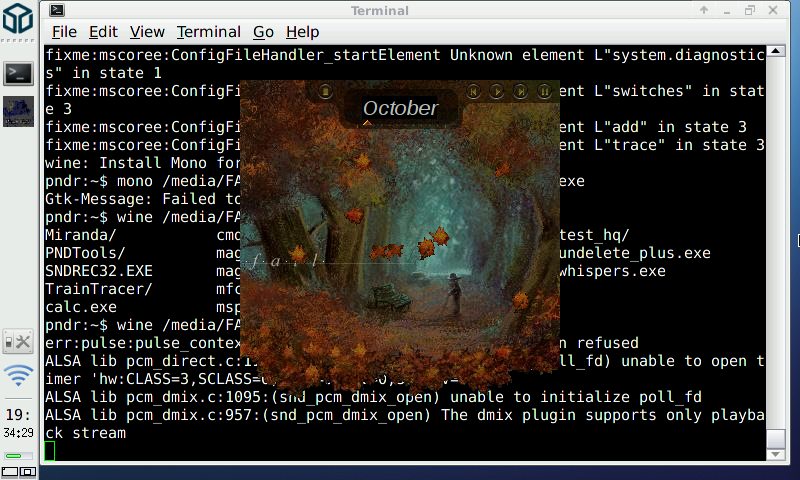Switch to Terminal in the side panel

pos(19,73)
